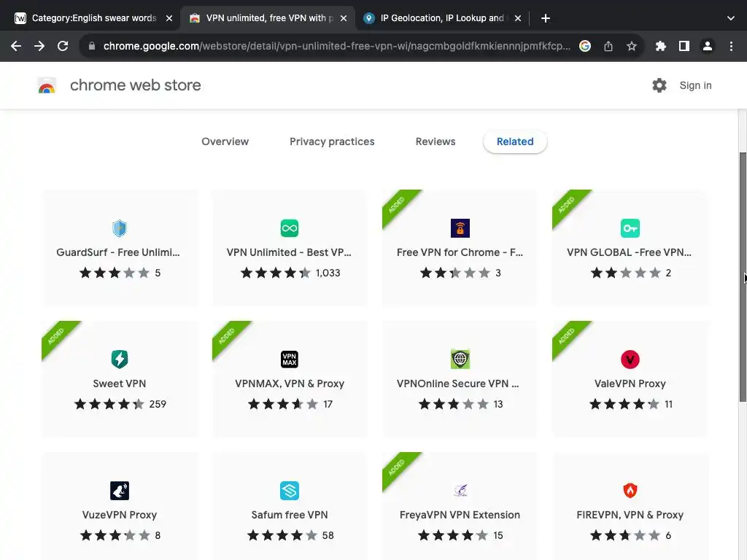View site information lock icon
This screenshot has height=560, width=747.
point(92,46)
